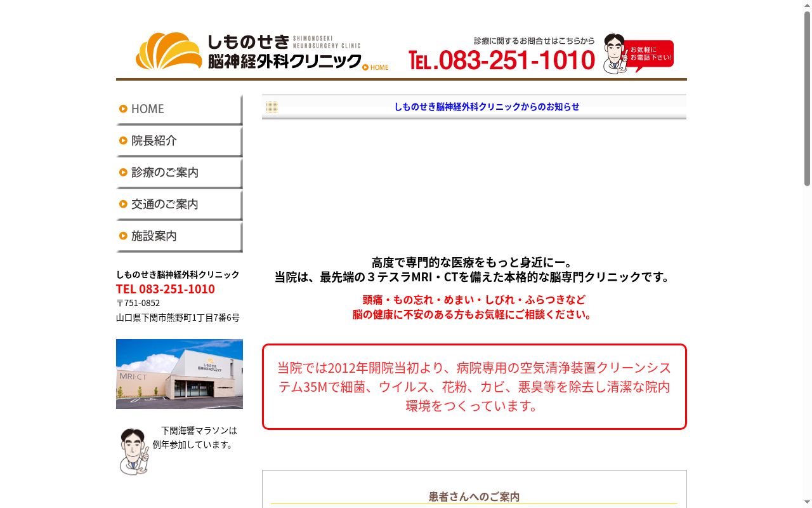Click the red 頭痛・もの忘れ・めまい symptom line
812x508 pixels.
coord(474,299)
